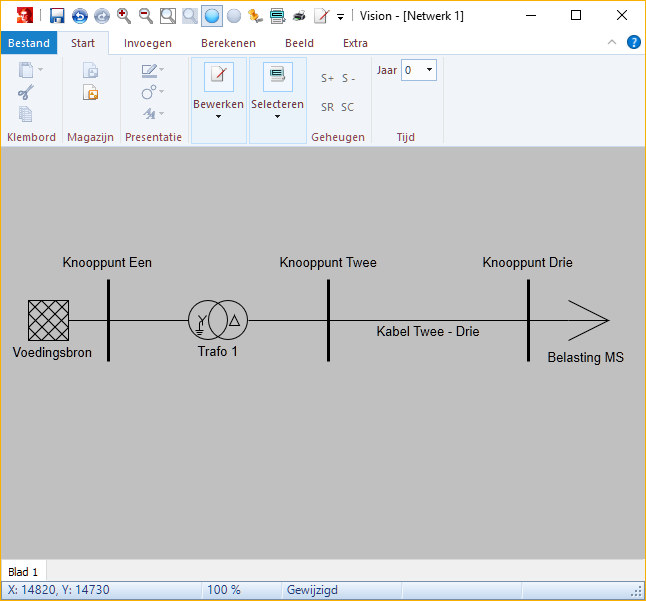Click the Belasting MS load arrow symbol
This screenshot has height=601, width=646.
pos(588,321)
